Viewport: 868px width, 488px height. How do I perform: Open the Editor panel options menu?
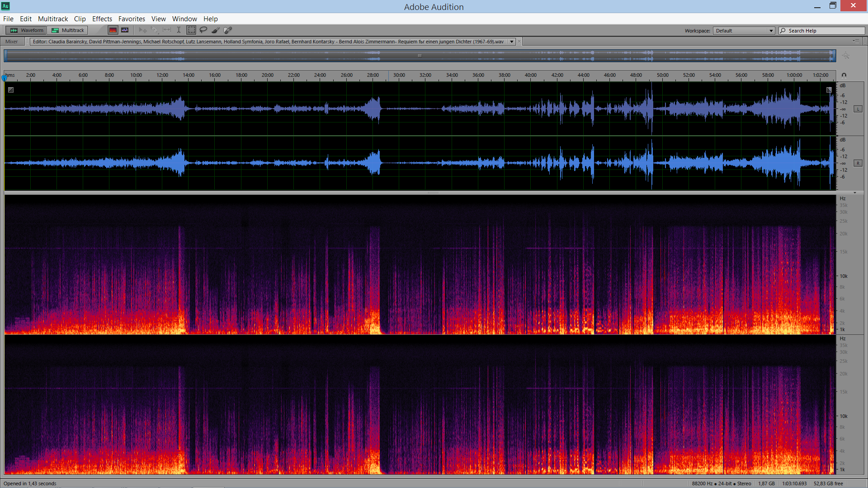(856, 41)
